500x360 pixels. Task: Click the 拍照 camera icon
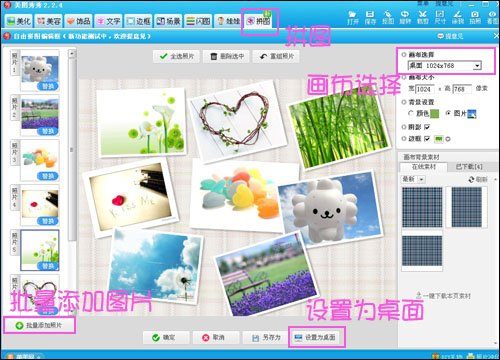[x=475, y=18]
